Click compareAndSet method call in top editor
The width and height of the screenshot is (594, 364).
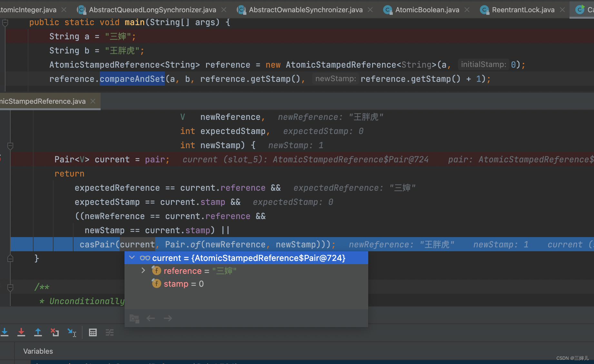[x=132, y=79]
